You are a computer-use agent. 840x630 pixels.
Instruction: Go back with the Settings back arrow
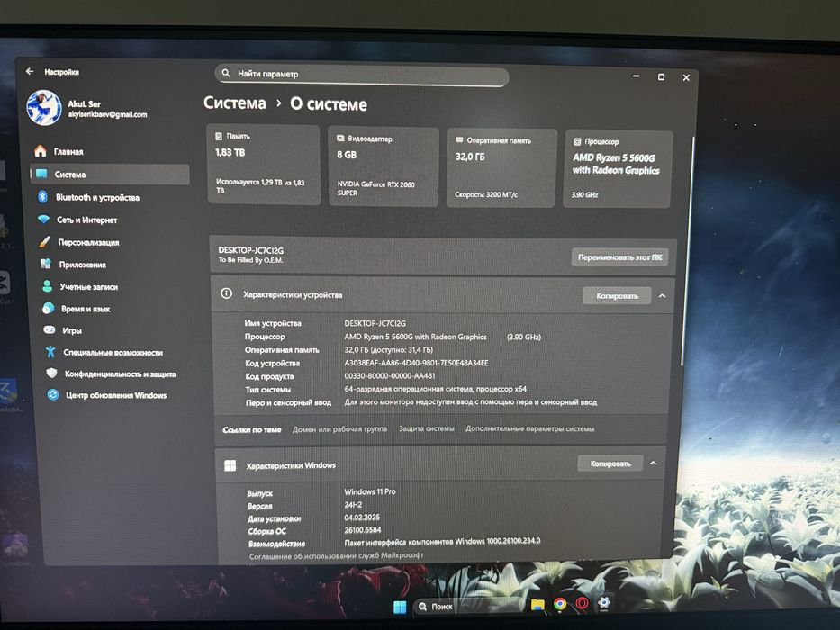click(30, 71)
